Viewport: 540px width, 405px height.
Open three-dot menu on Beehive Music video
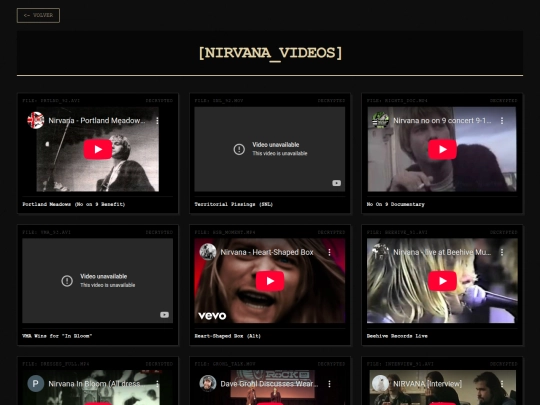502,252
